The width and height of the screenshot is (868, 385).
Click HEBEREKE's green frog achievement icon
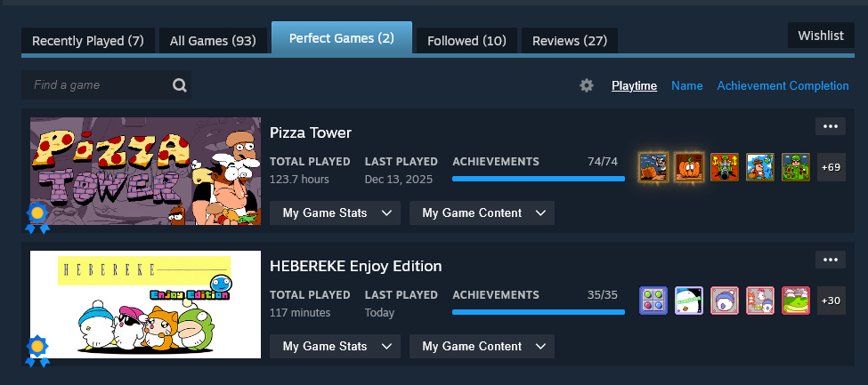pyautogui.click(x=795, y=301)
